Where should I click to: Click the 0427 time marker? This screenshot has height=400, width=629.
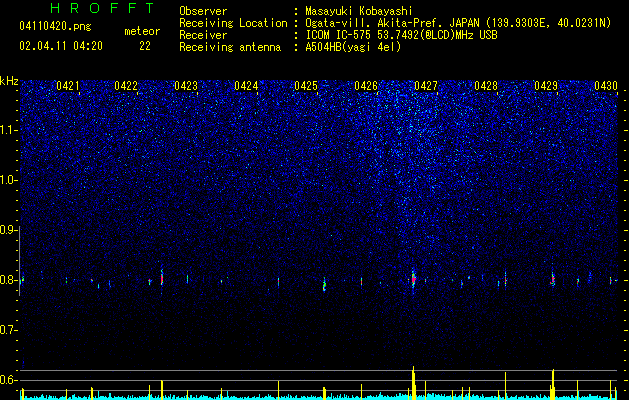point(426,86)
